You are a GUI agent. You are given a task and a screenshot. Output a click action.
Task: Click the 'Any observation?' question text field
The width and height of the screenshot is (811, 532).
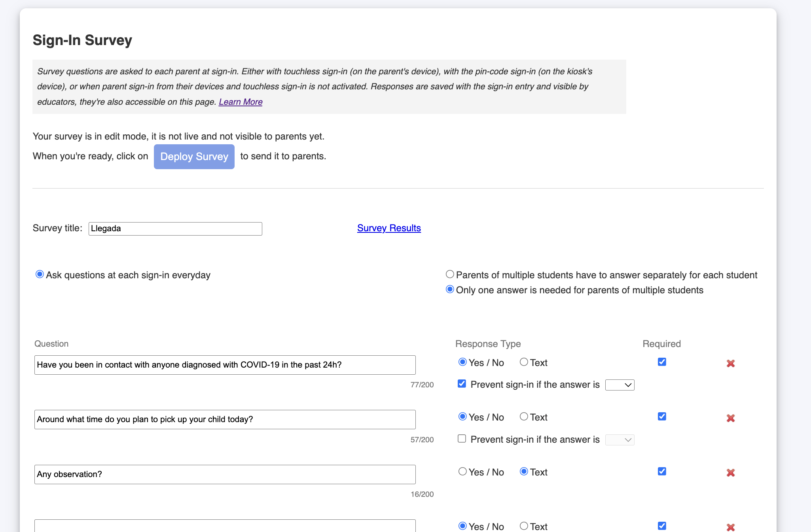point(225,474)
